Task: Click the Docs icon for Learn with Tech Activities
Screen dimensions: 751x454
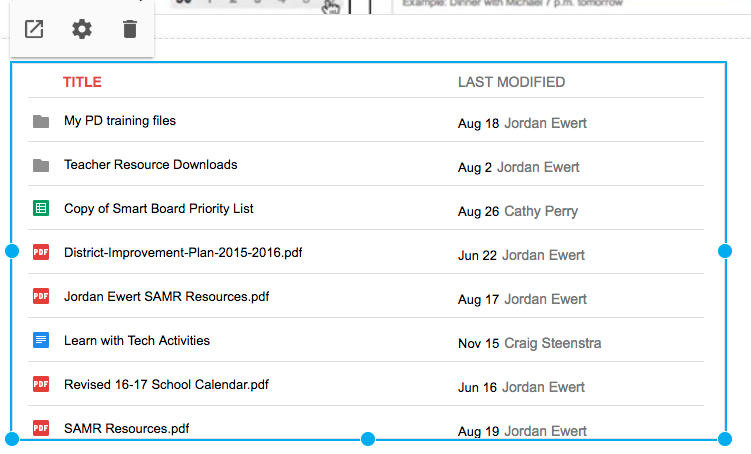Action: click(x=41, y=340)
